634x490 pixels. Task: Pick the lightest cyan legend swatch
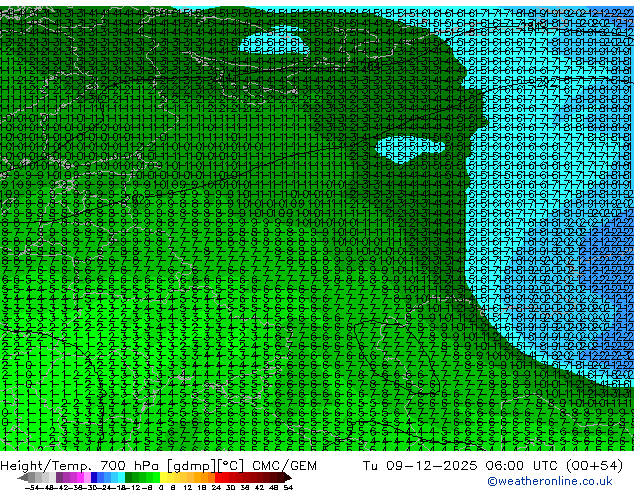pos(121,477)
